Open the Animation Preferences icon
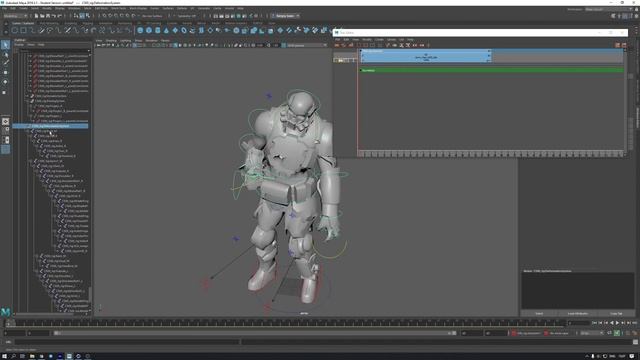Viewport: 640px width, 360px height. point(634,333)
